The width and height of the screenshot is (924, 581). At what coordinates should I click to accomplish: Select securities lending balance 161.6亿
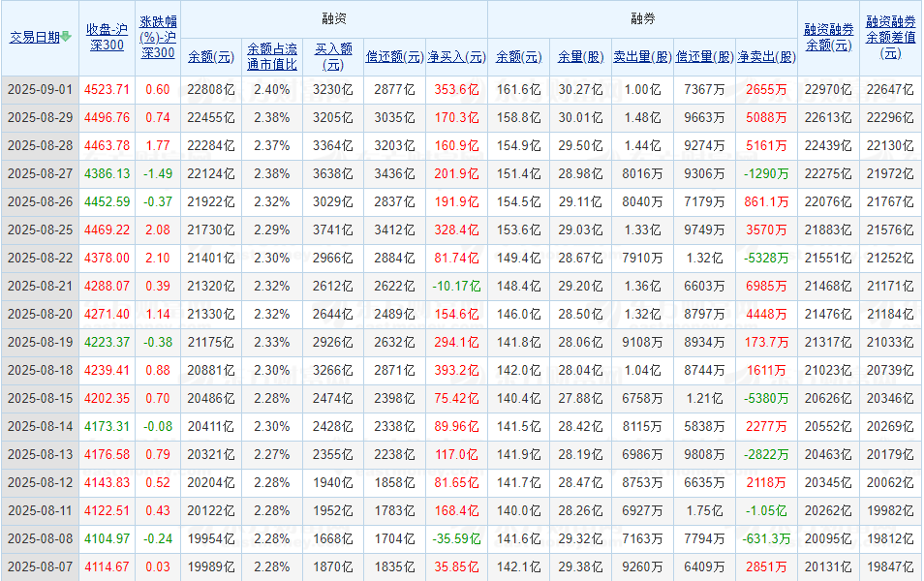coord(518,89)
